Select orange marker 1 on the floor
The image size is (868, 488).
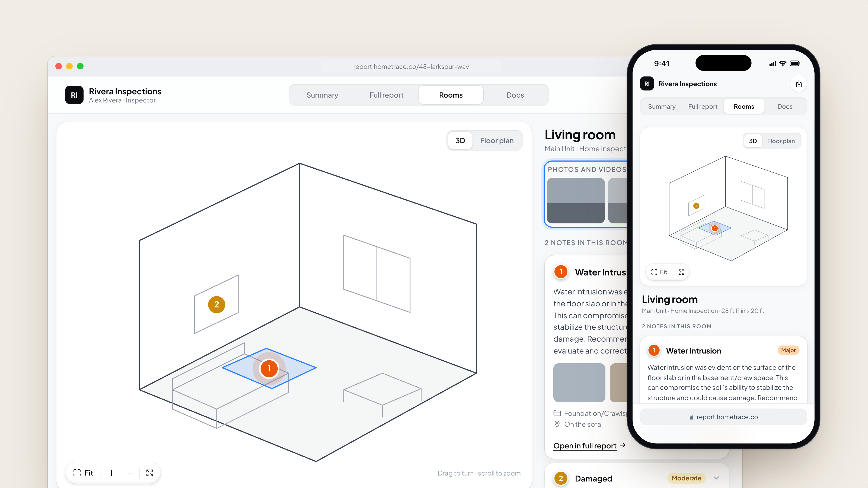269,368
